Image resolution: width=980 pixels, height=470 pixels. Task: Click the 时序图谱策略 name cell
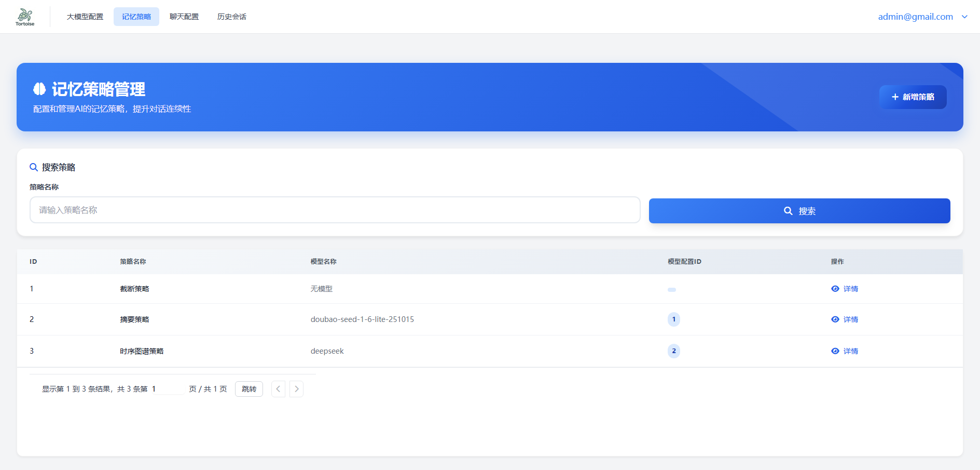click(x=142, y=351)
